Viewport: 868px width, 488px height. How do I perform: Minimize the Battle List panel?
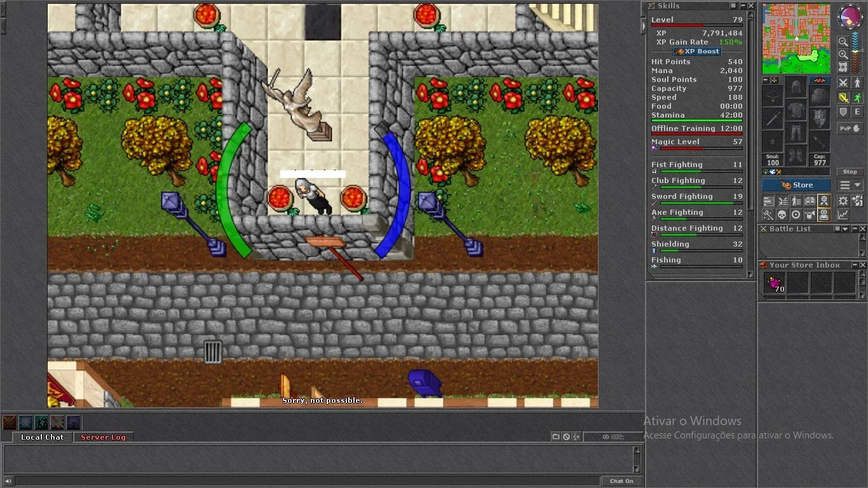(854, 229)
